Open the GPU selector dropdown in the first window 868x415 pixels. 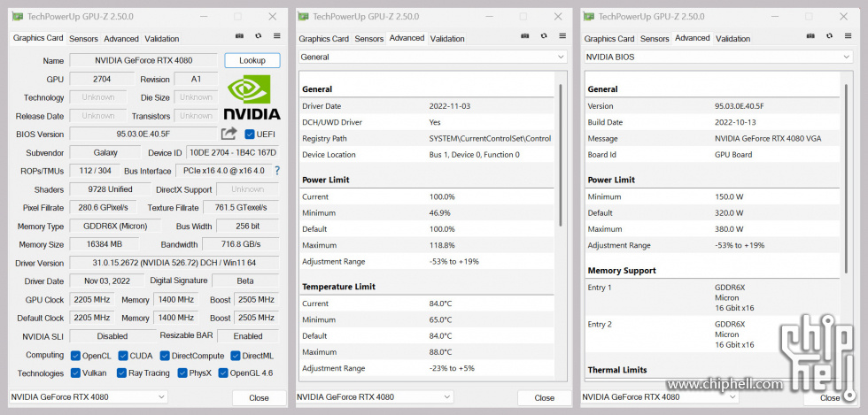click(89, 396)
